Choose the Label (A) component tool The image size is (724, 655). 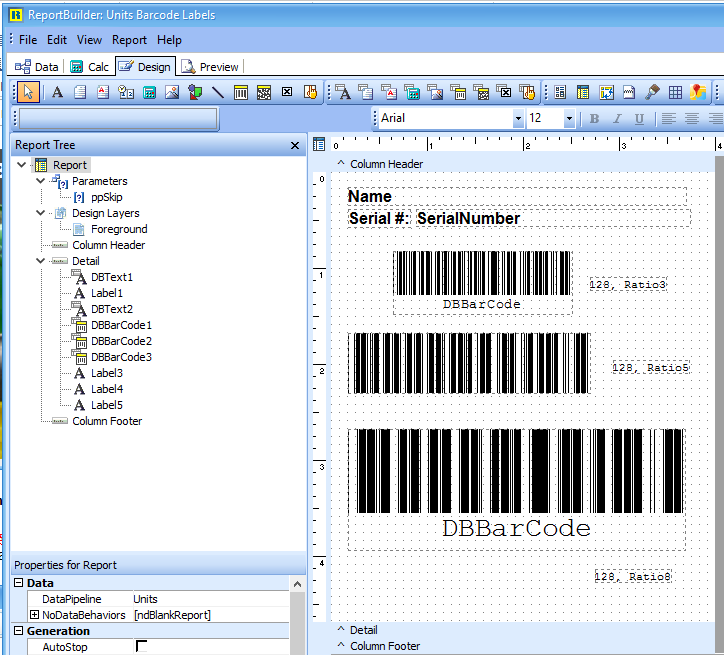point(57,92)
